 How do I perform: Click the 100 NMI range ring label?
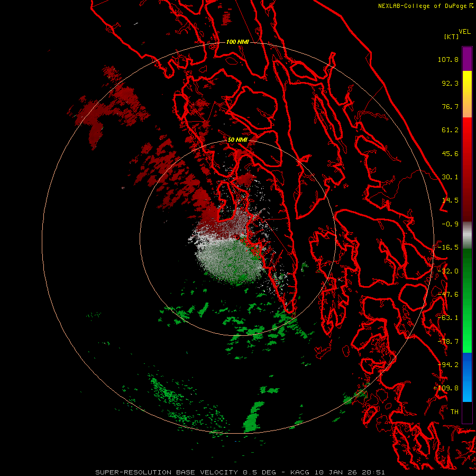pyautogui.click(x=237, y=42)
